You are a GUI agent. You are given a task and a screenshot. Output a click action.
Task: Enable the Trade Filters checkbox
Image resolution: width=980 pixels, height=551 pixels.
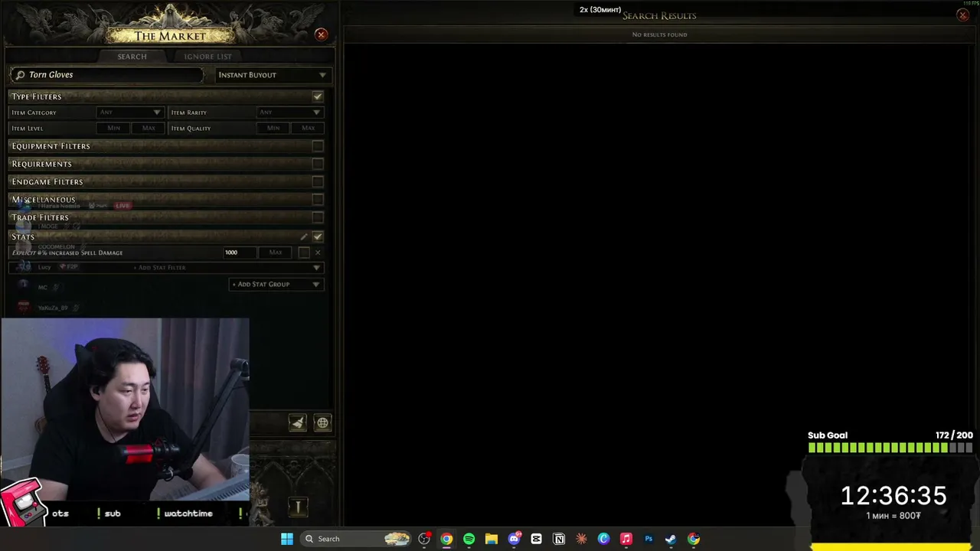point(318,217)
